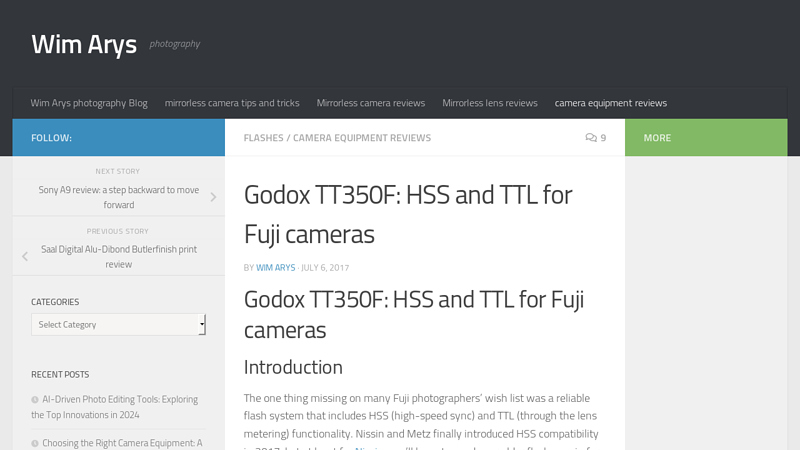Click the CATEGORIES heading

pyautogui.click(x=55, y=302)
